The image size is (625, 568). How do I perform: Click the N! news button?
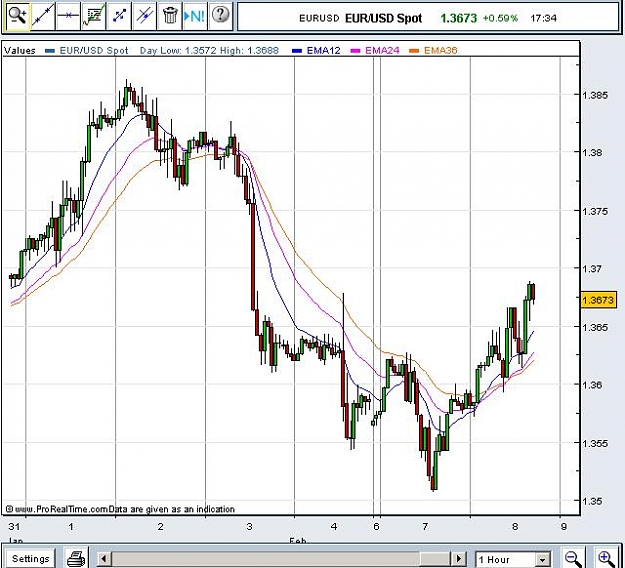pyautogui.click(x=195, y=16)
